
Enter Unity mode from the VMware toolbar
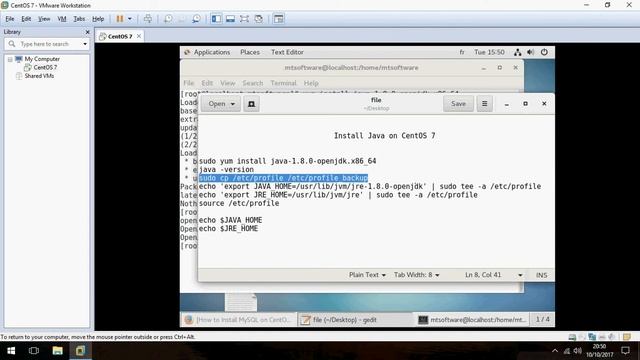(258, 19)
